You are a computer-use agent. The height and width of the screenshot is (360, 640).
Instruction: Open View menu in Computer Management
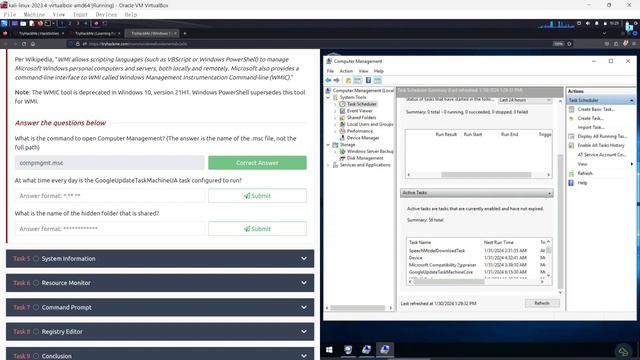363,71
